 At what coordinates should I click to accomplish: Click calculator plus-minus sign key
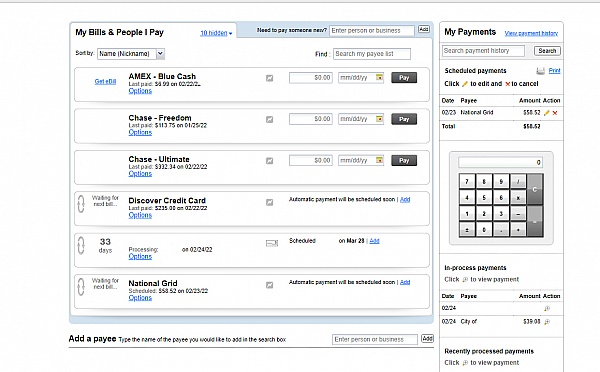(x=467, y=230)
